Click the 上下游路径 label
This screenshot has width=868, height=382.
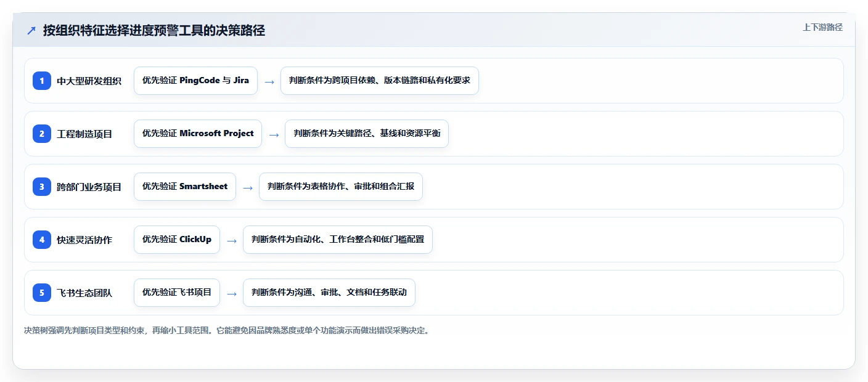point(822,27)
